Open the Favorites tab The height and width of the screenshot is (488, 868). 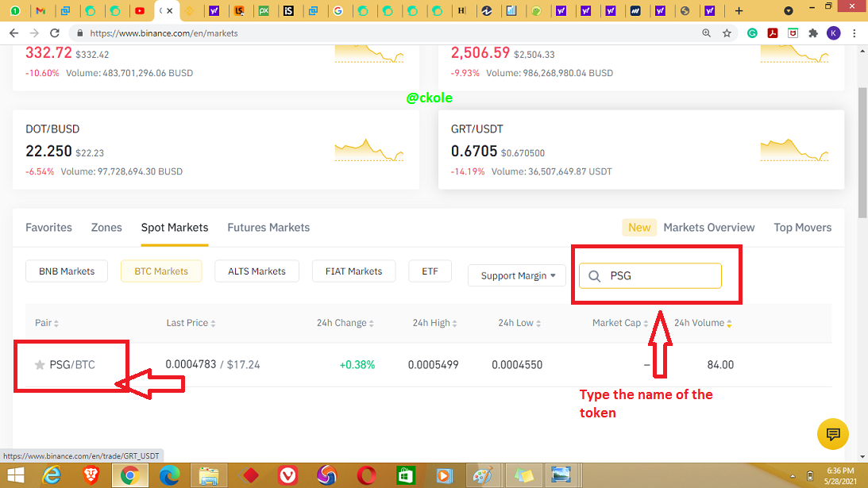pos(48,228)
